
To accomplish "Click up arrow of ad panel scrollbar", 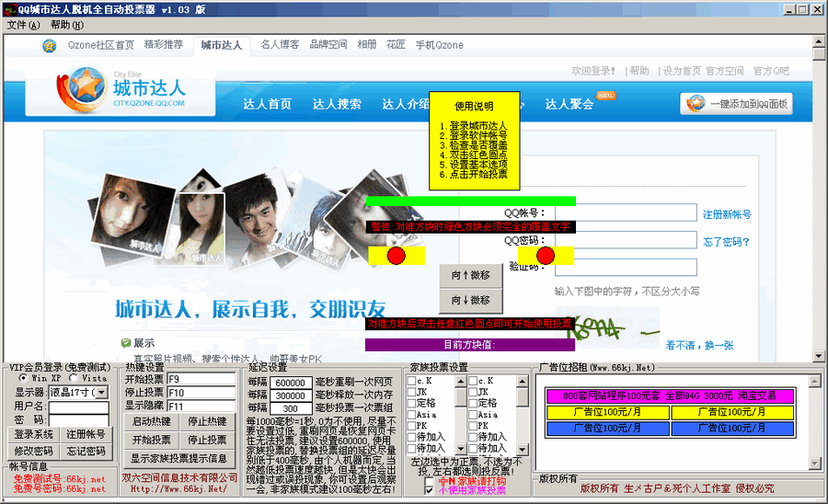I will point(815,381).
